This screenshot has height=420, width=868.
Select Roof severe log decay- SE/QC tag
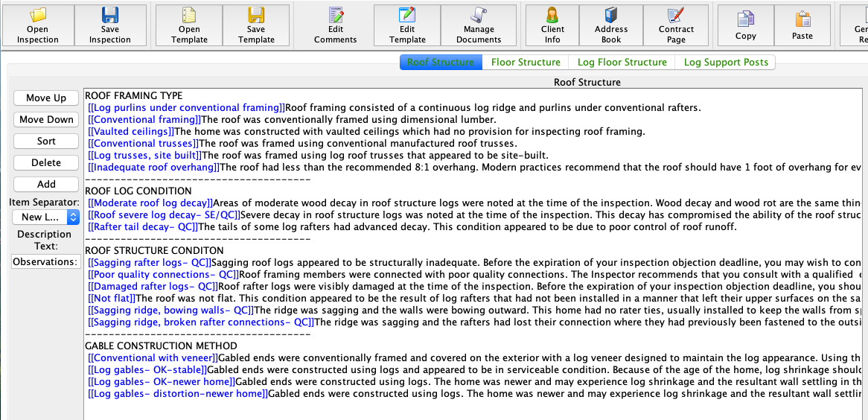coord(165,214)
